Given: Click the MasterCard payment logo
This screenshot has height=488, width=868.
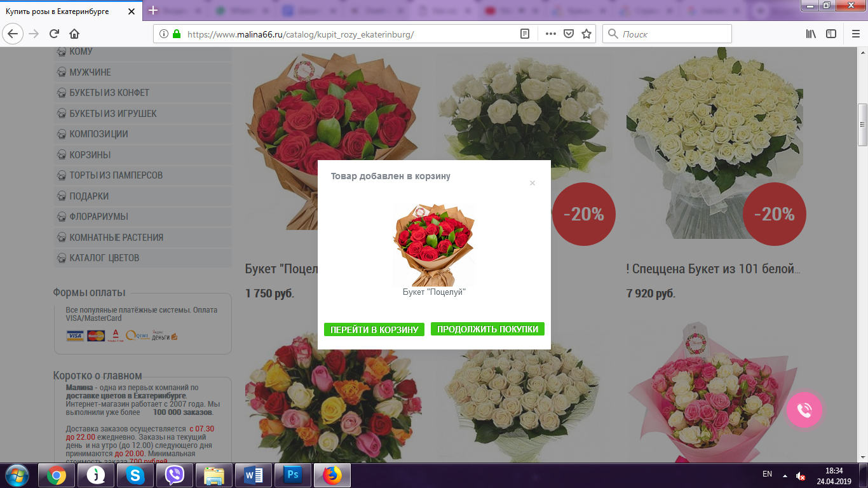Looking at the screenshot, I should pyautogui.click(x=96, y=335).
